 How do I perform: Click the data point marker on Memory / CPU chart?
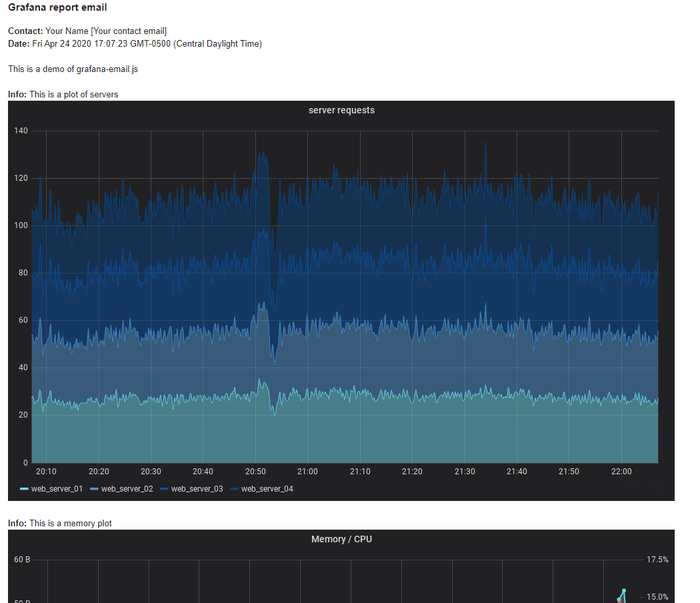[x=624, y=591]
